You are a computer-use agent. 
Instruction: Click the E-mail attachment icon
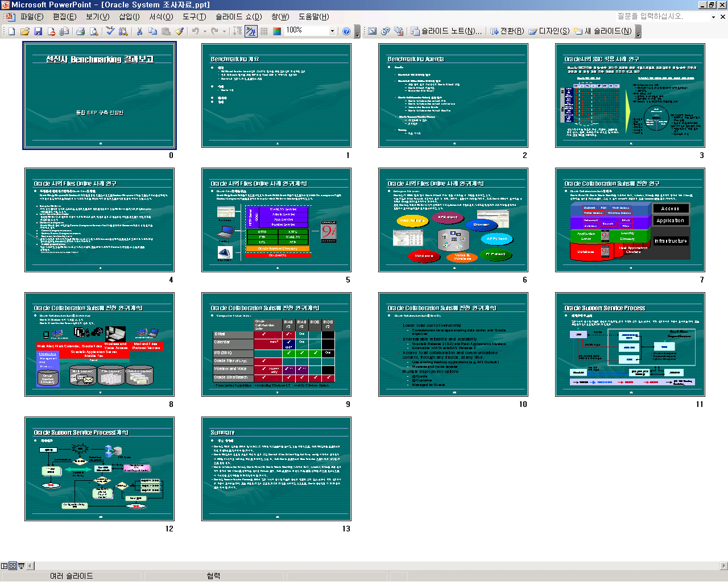(x=64, y=31)
